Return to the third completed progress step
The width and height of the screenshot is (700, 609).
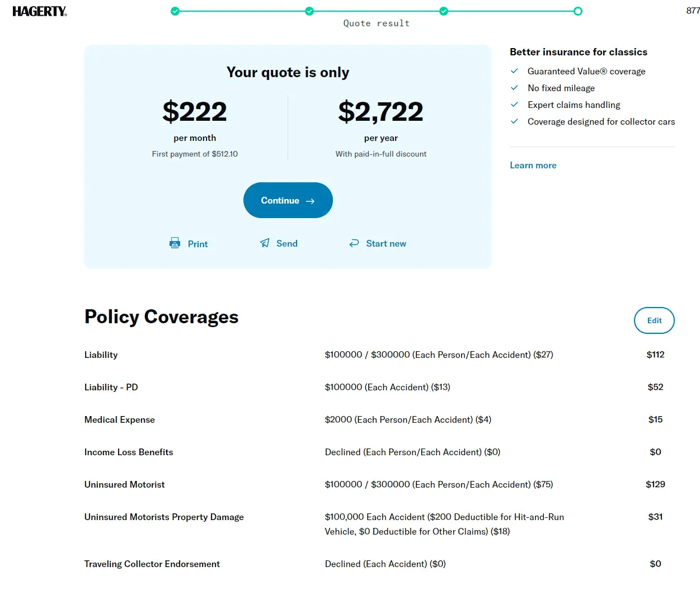click(x=444, y=11)
